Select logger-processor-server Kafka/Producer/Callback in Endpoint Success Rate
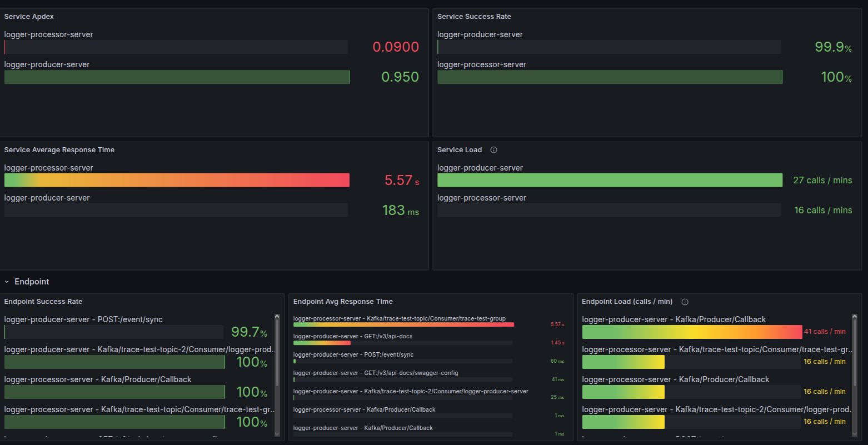The image size is (868, 445). [x=98, y=379]
